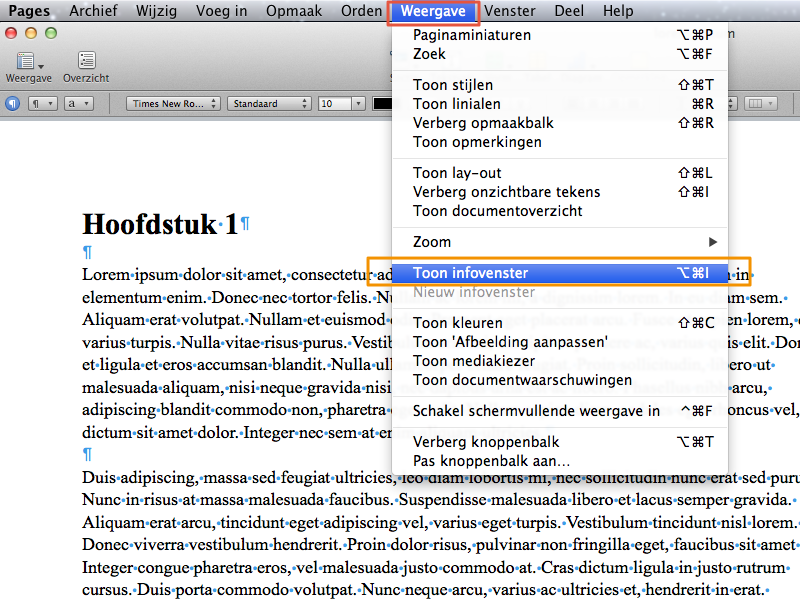Image resolution: width=800 pixels, height=600 pixels.
Task: Close the open Weergave menu
Action: (x=433, y=12)
